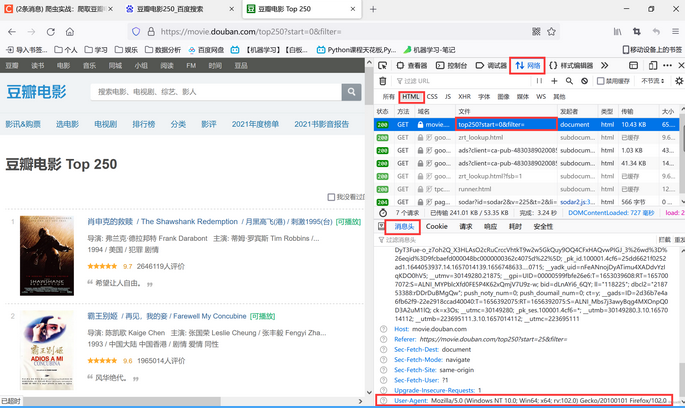
Task: Show the Cookie details tab
Action: pyautogui.click(x=437, y=226)
